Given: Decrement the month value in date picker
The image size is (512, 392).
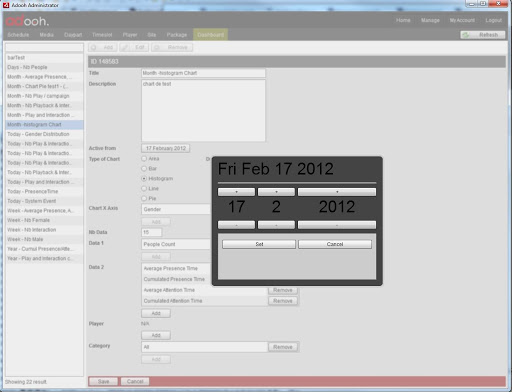Looking at the screenshot, I should coord(276,225).
